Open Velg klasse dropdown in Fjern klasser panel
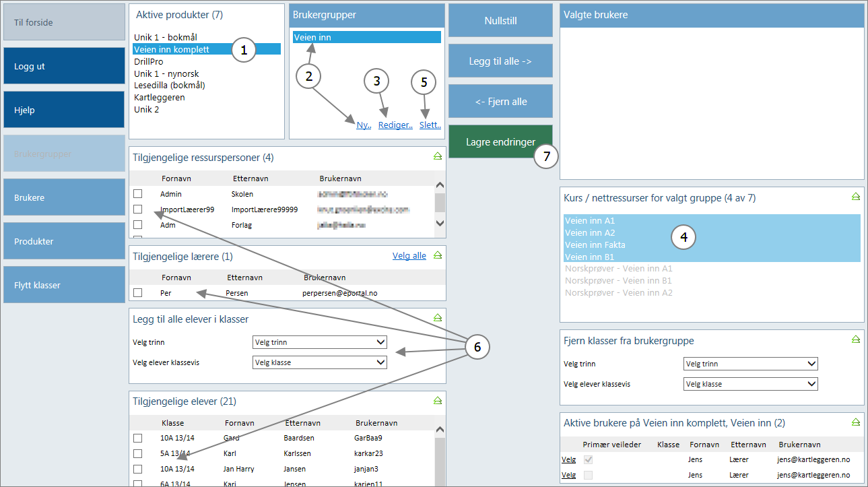868x487 pixels. click(751, 384)
